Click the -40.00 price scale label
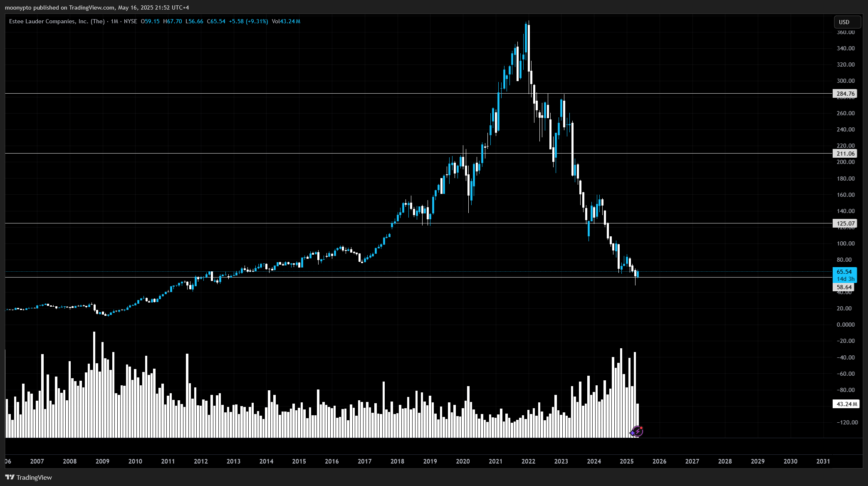Viewport: 868px width, 486px height. click(846, 357)
